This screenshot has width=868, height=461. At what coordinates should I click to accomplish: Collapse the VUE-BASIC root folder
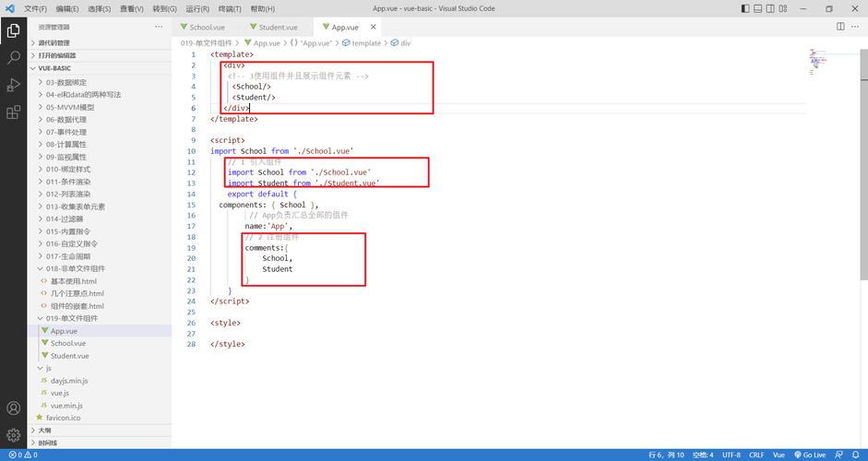[x=100, y=68]
